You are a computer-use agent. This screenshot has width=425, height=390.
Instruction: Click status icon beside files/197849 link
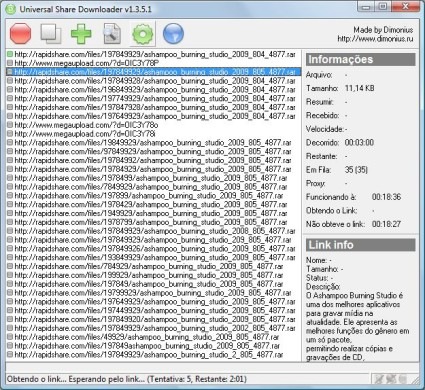[x=10, y=284]
